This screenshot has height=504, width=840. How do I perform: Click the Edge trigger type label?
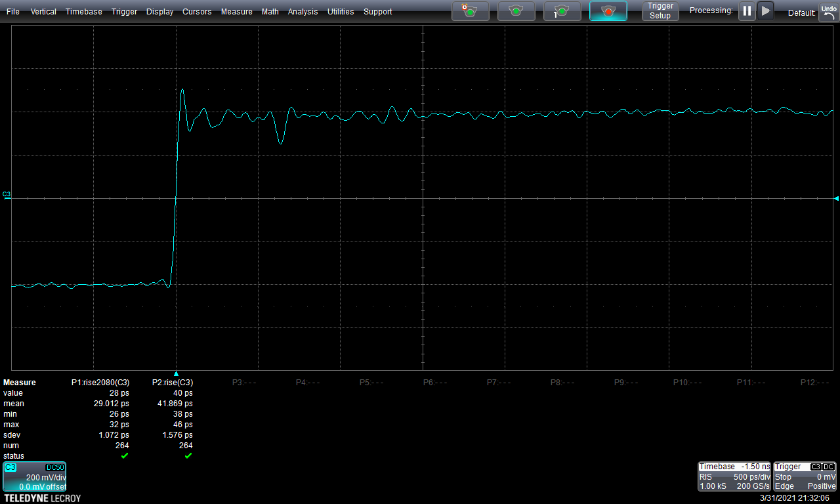784,486
